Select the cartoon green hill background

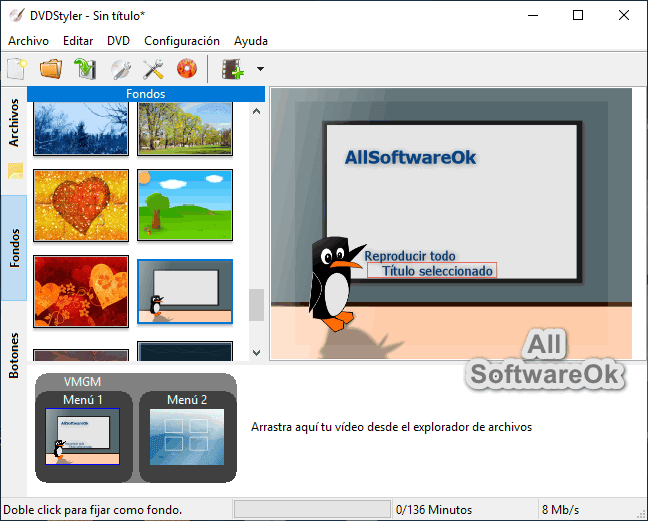(185, 205)
